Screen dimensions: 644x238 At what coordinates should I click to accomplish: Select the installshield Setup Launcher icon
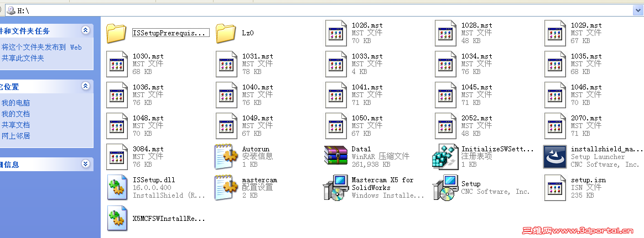[555, 156]
